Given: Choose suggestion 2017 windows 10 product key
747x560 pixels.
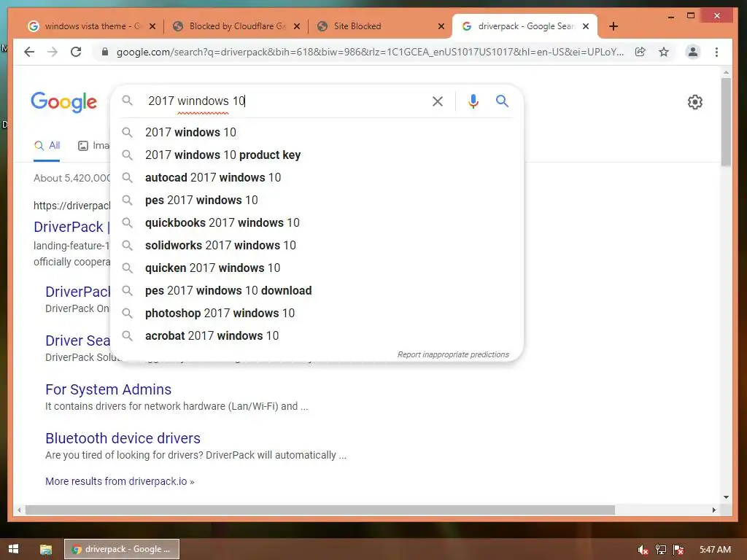Looking at the screenshot, I should (317, 155).
